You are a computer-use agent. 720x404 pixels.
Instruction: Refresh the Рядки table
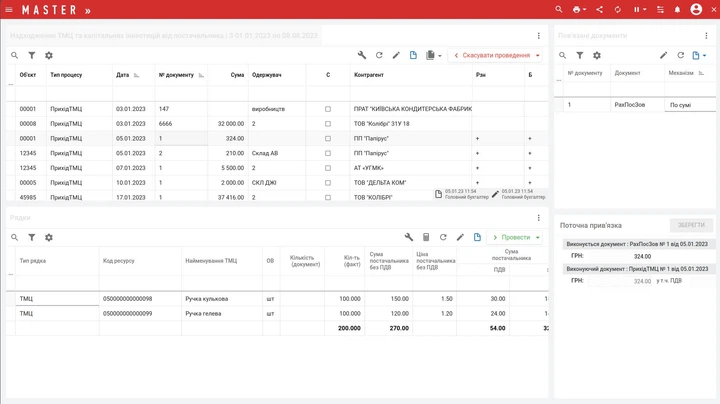443,237
